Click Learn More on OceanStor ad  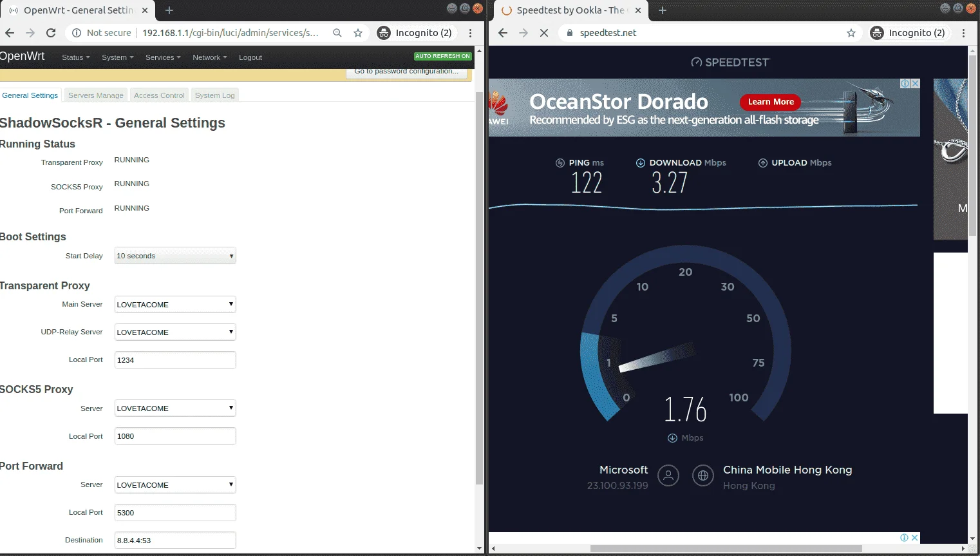tap(771, 102)
